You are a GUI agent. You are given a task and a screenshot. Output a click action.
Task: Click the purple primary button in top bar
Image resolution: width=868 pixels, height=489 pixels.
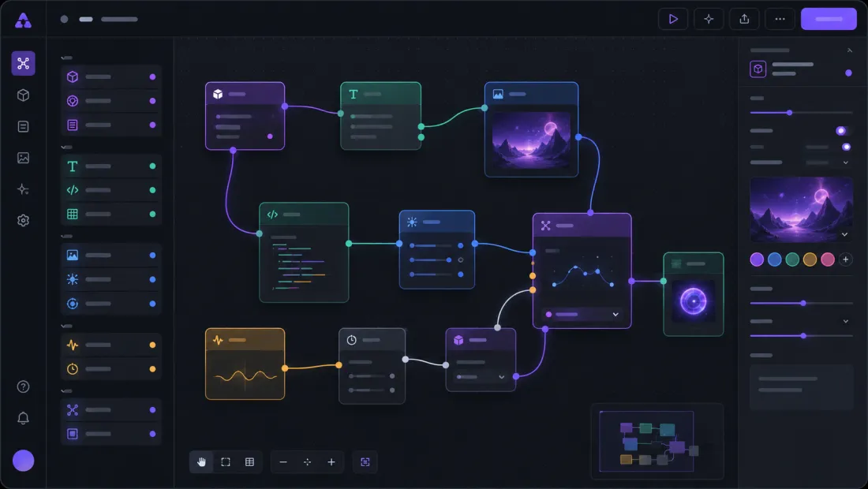[829, 19]
